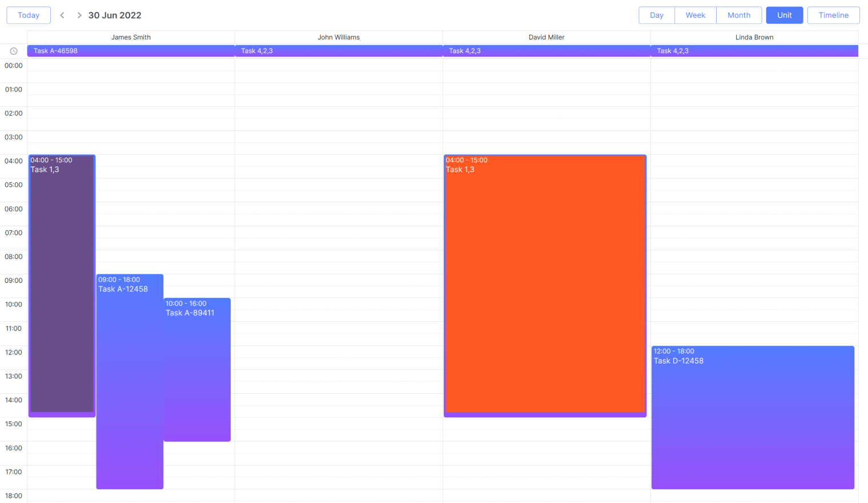This screenshot has height=503, width=868.
Task: Select the Timeline view mode
Action: point(833,15)
